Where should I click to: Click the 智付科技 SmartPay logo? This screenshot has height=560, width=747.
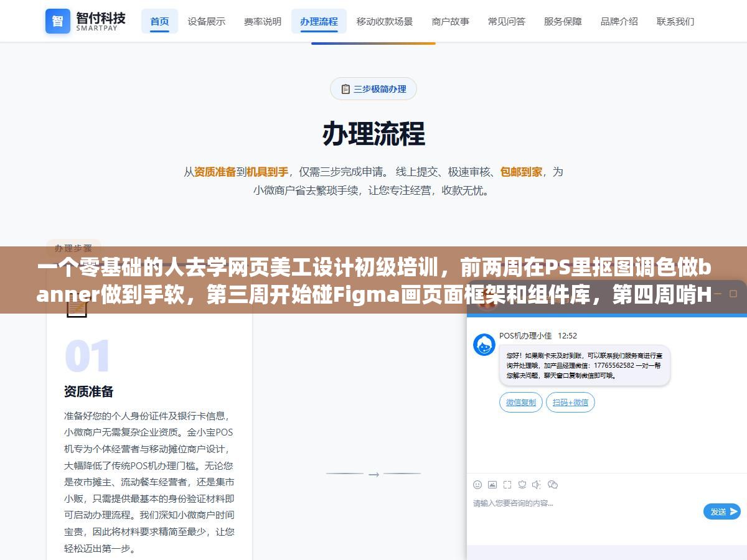tap(85, 21)
